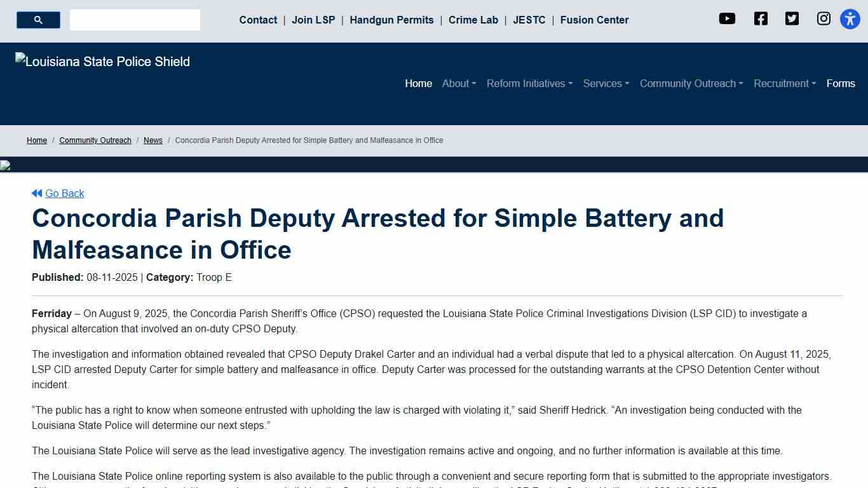The width and height of the screenshot is (868, 488).
Task: Expand the Recruitment menu
Action: tap(784, 83)
